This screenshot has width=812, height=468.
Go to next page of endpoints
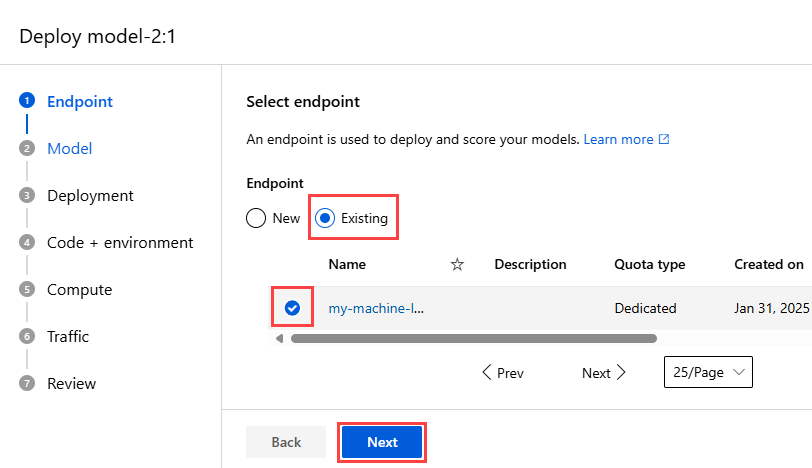(604, 373)
